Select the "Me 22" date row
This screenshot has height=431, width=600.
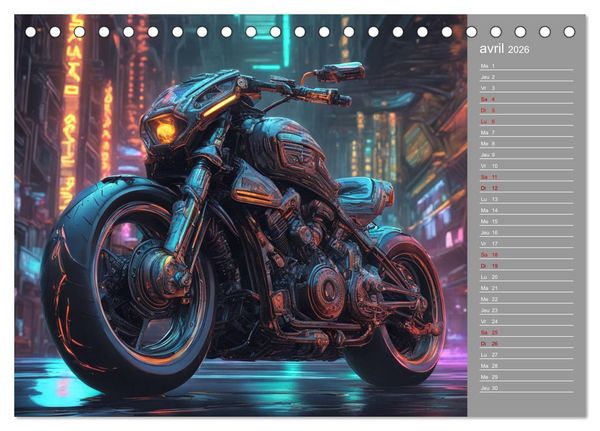click(x=527, y=299)
